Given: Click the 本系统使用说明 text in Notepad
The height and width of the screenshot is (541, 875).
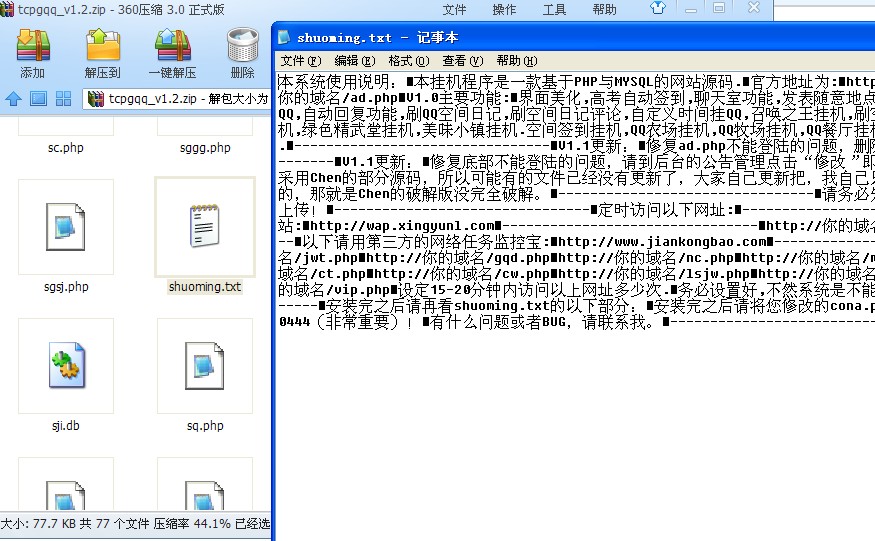Looking at the screenshot, I should point(334,82).
